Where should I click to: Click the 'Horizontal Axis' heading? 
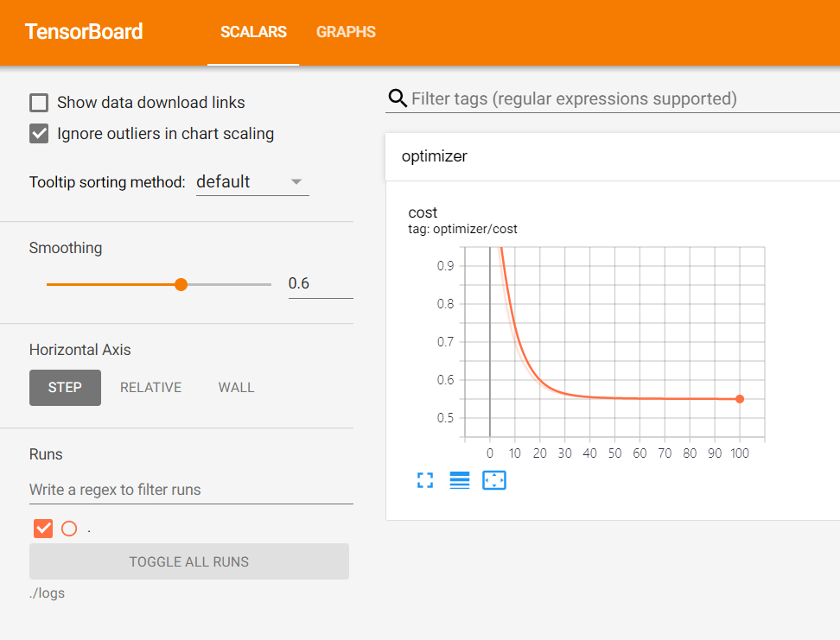[x=80, y=350]
